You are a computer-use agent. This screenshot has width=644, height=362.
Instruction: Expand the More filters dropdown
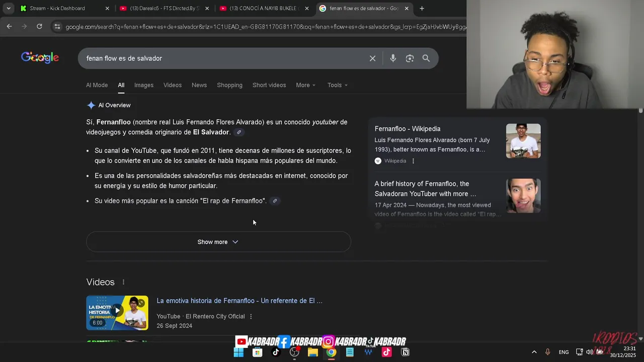pos(305,85)
